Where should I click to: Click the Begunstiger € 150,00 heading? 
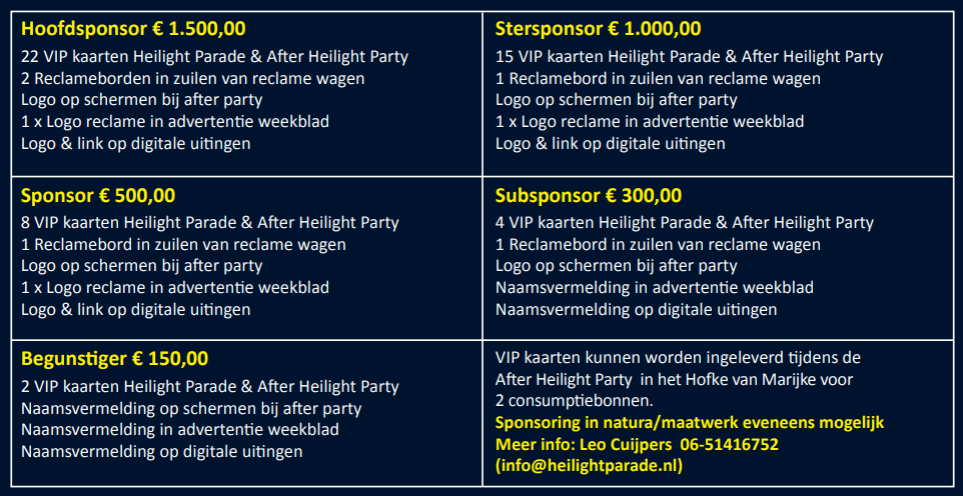(x=115, y=359)
